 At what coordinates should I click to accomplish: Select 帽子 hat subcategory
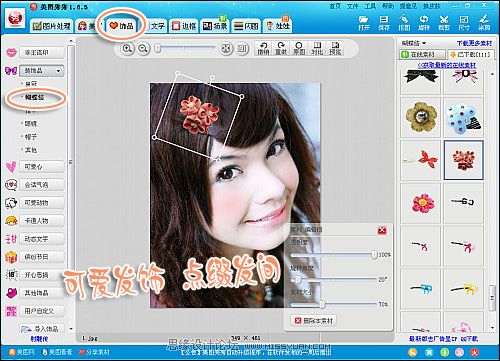(31, 137)
